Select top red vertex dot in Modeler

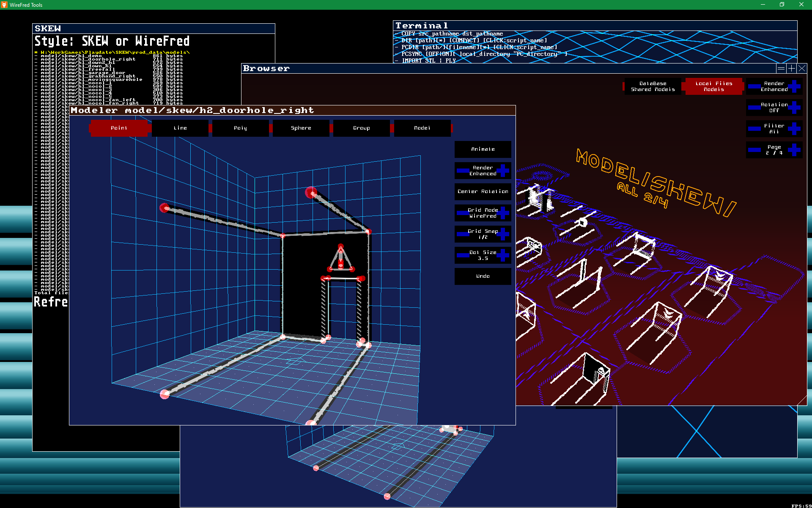point(311,193)
